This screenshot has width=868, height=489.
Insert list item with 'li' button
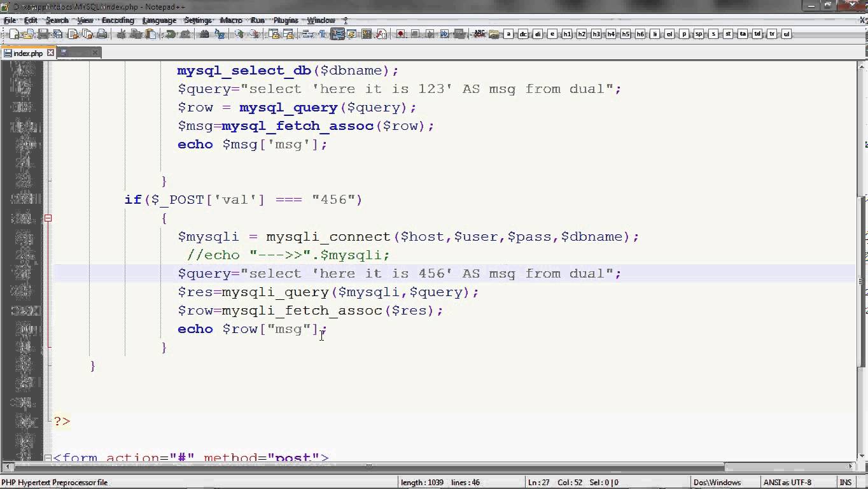[x=654, y=34]
